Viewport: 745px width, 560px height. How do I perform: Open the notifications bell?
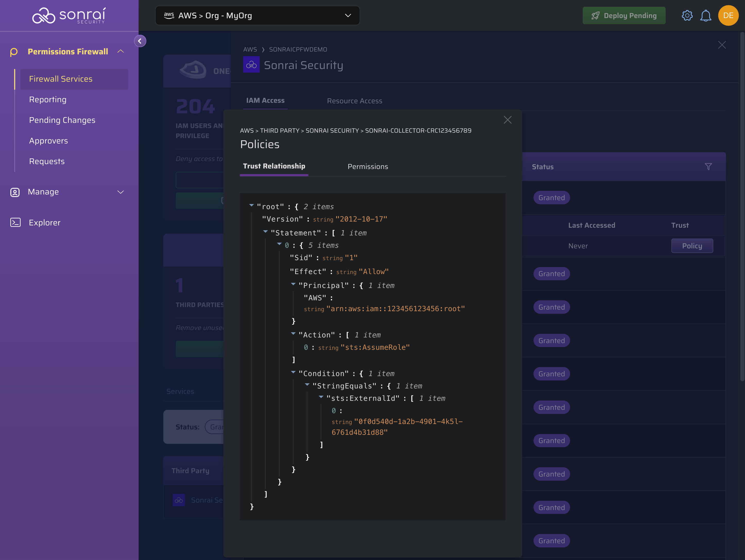point(706,15)
